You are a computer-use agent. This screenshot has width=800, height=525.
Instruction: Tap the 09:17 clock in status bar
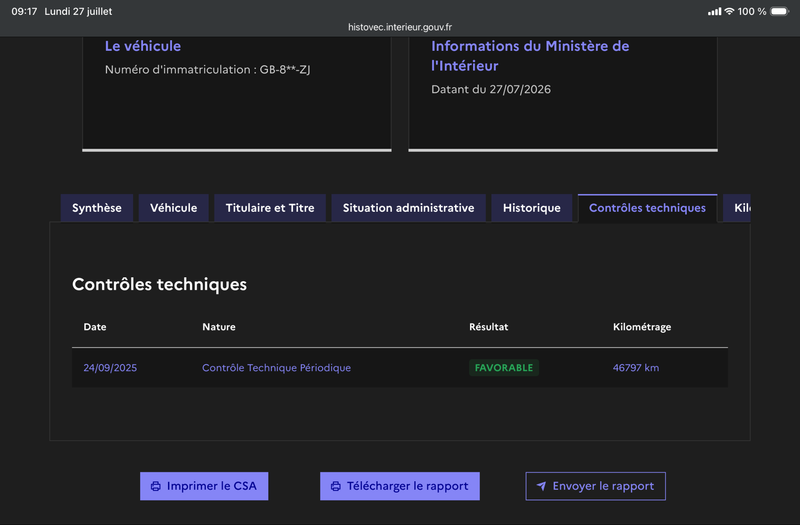click(x=24, y=11)
